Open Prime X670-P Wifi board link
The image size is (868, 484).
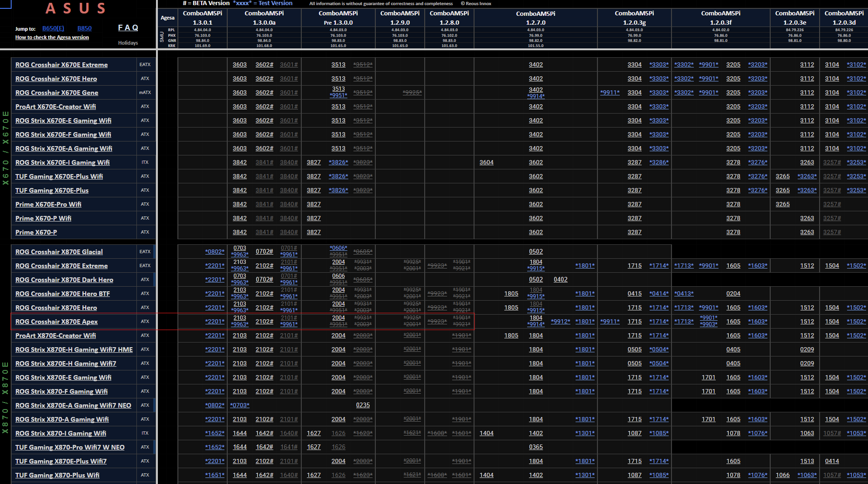(43, 218)
